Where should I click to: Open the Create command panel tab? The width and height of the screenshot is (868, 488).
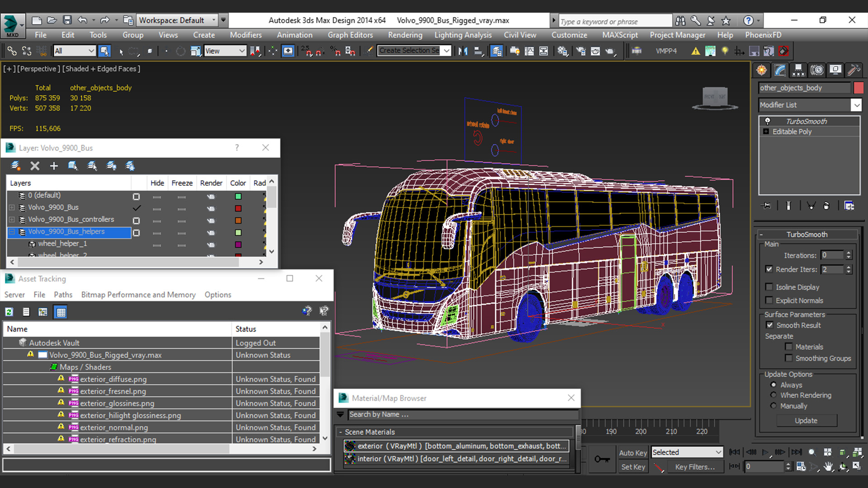[x=762, y=70]
